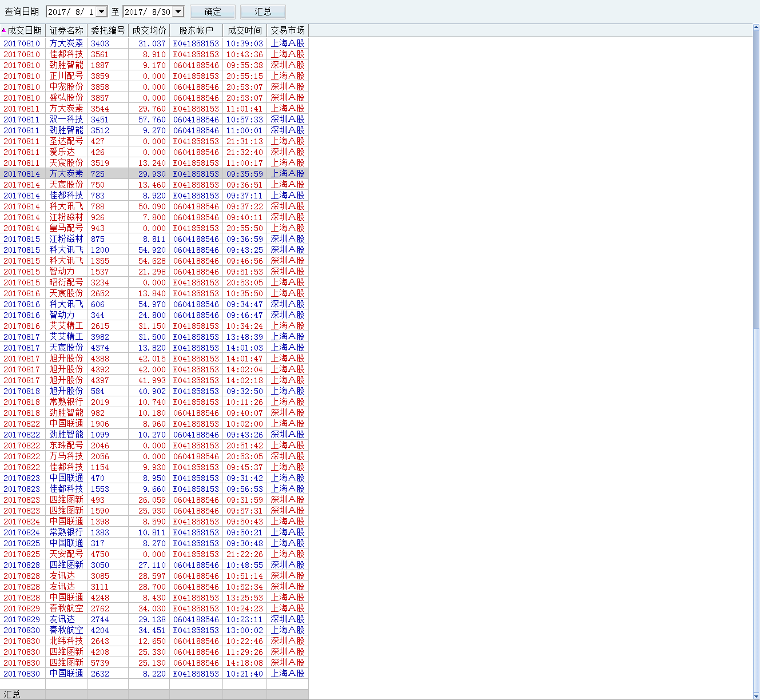Select highlighted 方大炭素 row with order 725
The height and width of the screenshot is (700, 760).
pyautogui.click(x=154, y=174)
